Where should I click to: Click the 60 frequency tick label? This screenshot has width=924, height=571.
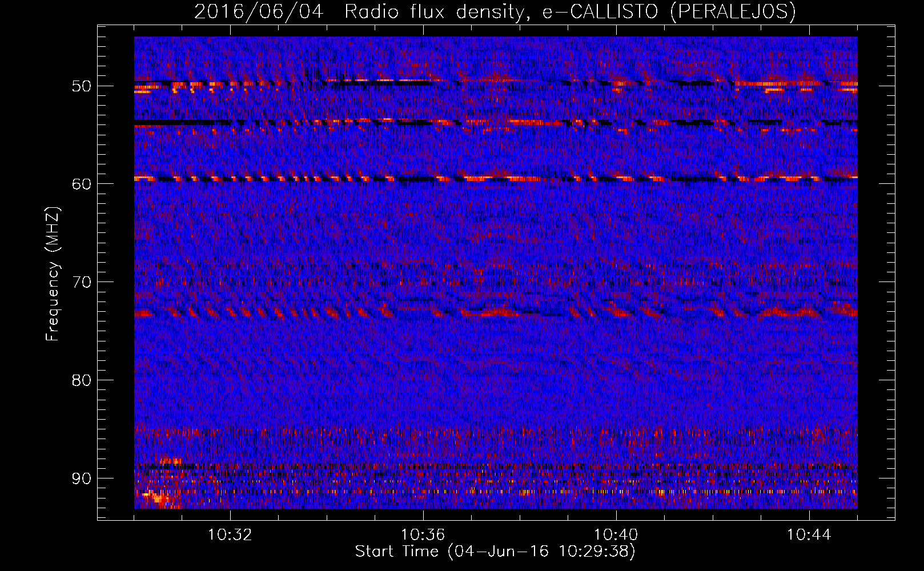pyautogui.click(x=81, y=184)
